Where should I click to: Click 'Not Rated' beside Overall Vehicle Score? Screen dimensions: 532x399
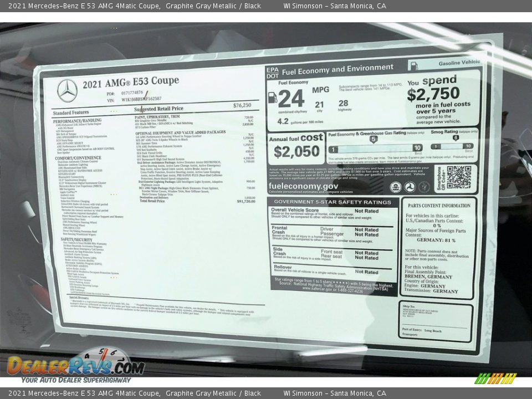(366, 211)
